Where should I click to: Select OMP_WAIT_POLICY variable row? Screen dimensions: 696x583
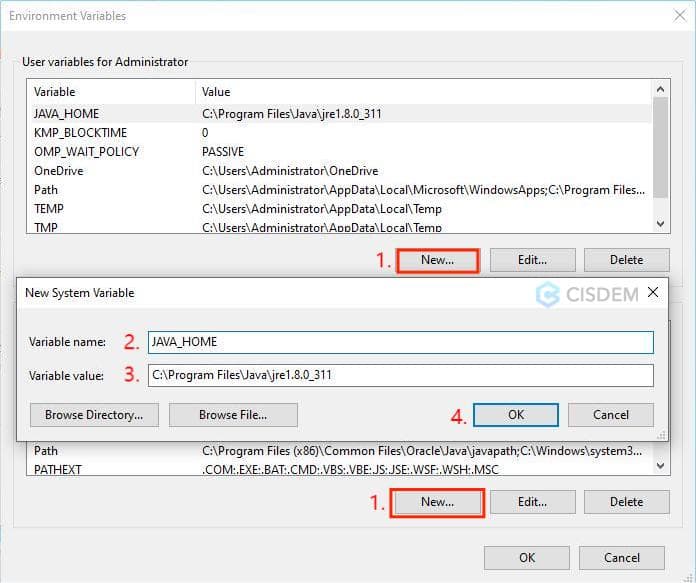point(86,152)
